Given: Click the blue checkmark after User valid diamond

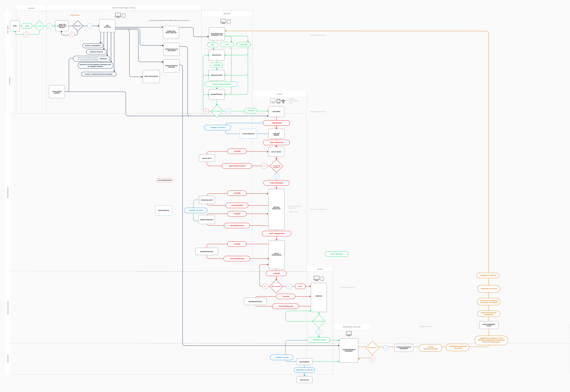Looking at the screenshot, I should 49,26.
